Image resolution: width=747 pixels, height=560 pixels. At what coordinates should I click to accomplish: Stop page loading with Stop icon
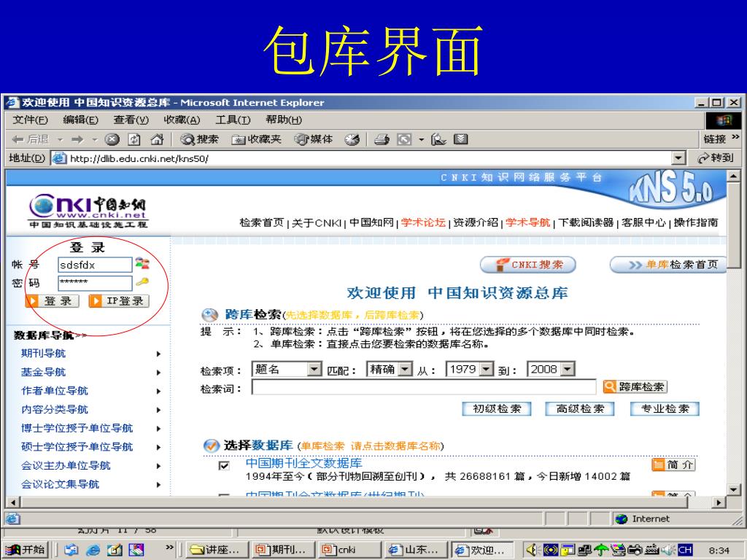coord(112,139)
